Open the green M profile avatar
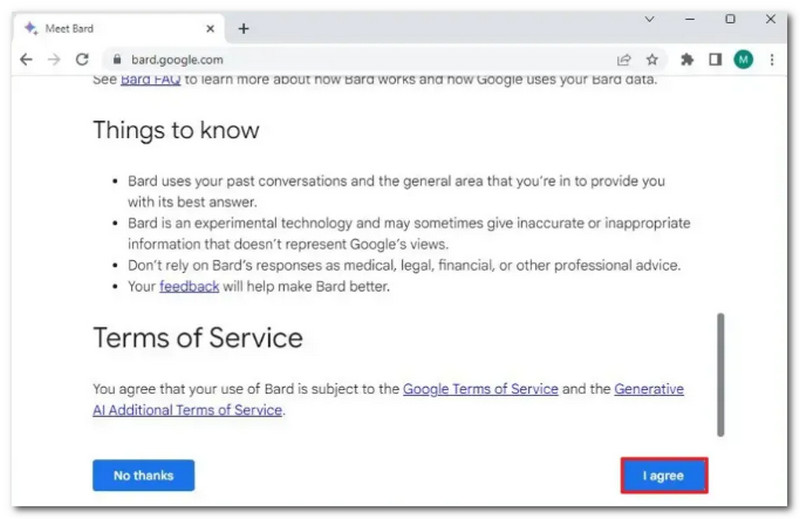800x519 pixels. (x=743, y=60)
